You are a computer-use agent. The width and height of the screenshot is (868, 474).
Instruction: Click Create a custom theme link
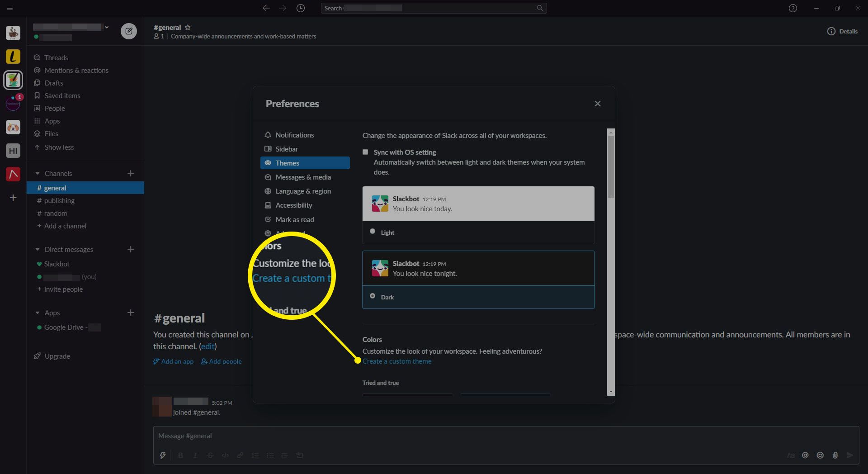point(397,361)
